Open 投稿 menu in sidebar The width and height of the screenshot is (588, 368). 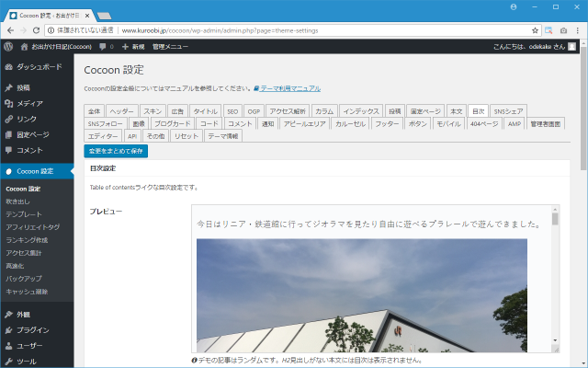click(37, 88)
